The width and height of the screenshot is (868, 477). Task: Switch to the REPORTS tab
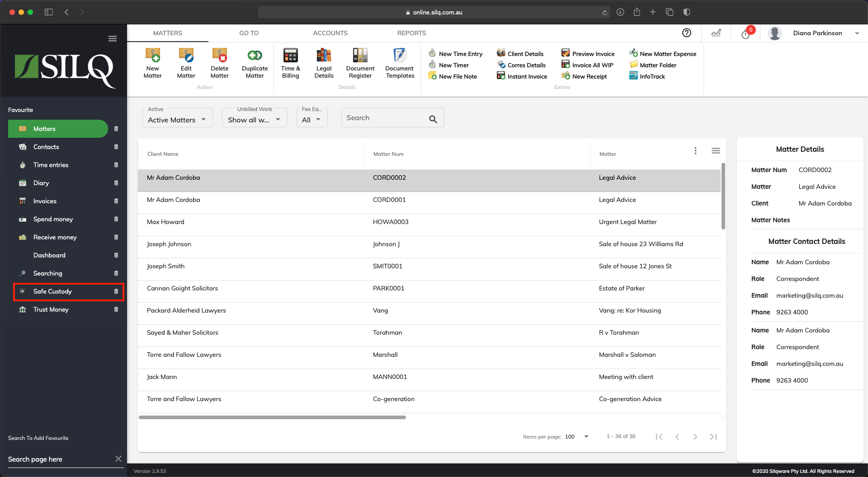[x=411, y=33]
